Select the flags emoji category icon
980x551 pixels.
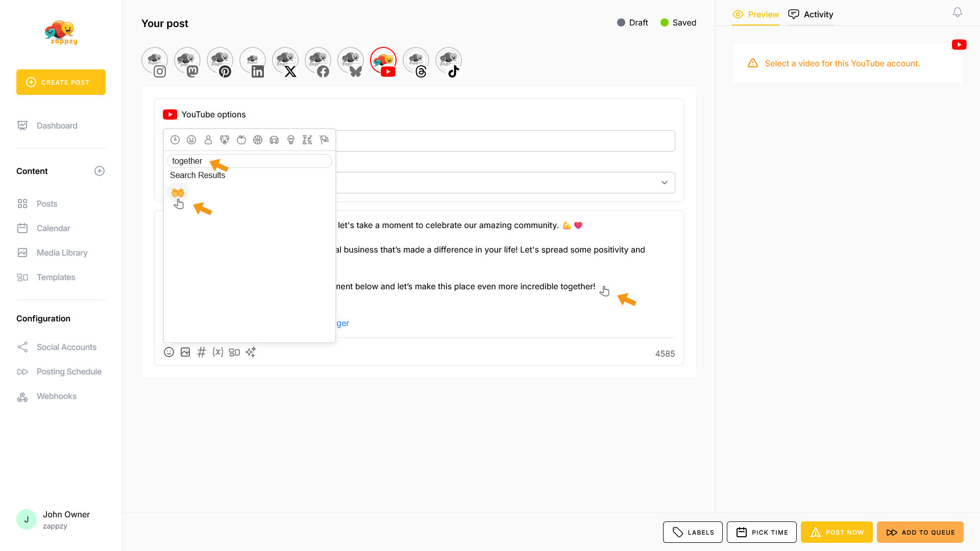(324, 140)
